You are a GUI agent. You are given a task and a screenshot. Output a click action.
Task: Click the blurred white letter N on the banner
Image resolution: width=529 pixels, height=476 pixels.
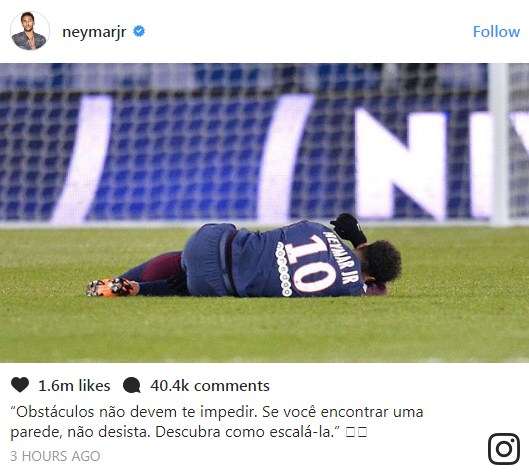point(401,165)
